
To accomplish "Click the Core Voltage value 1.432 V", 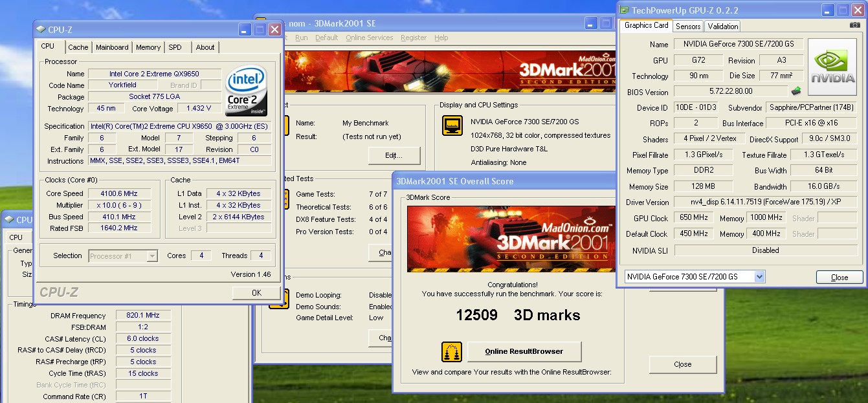I will point(199,109).
